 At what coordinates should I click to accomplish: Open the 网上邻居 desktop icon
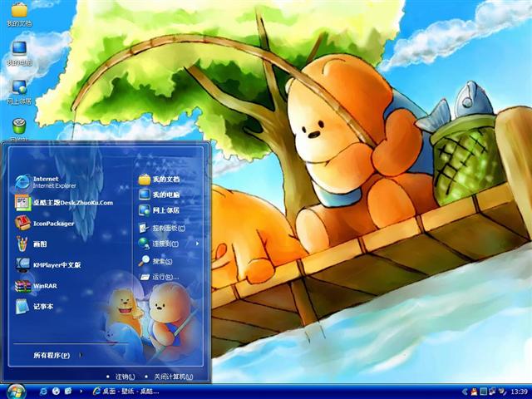(19, 92)
